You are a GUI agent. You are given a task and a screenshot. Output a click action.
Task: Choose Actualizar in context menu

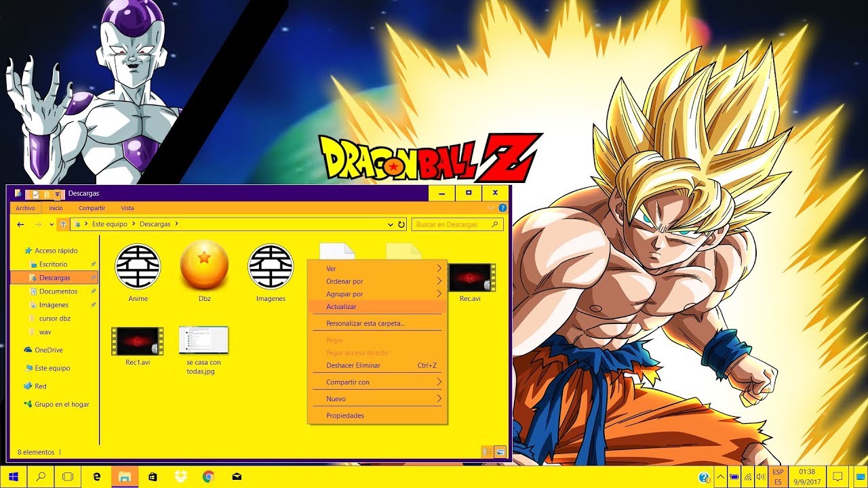tap(377, 307)
